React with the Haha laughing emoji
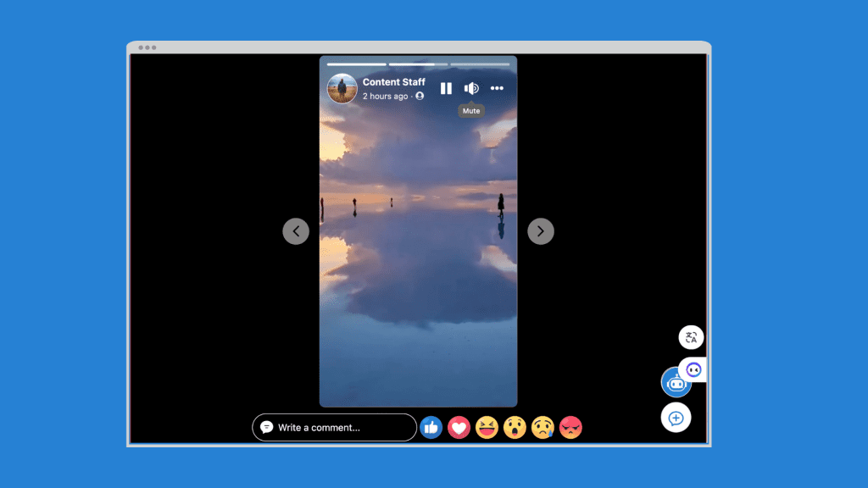The image size is (868, 488). click(487, 428)
